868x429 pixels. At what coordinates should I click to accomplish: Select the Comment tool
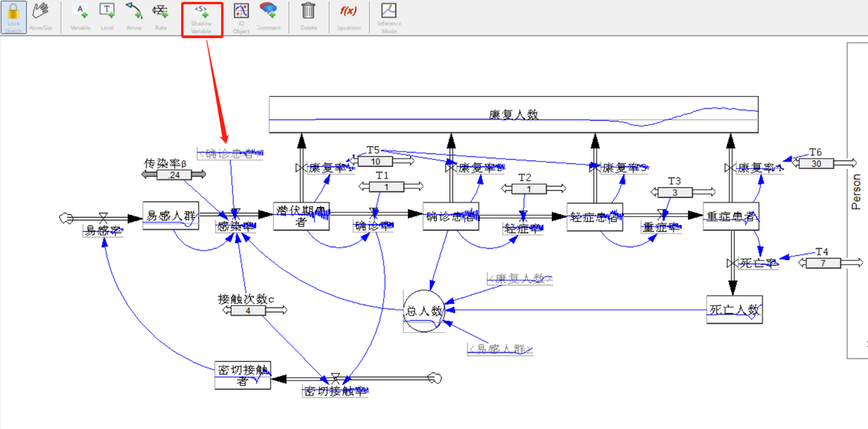click(268, 17)
